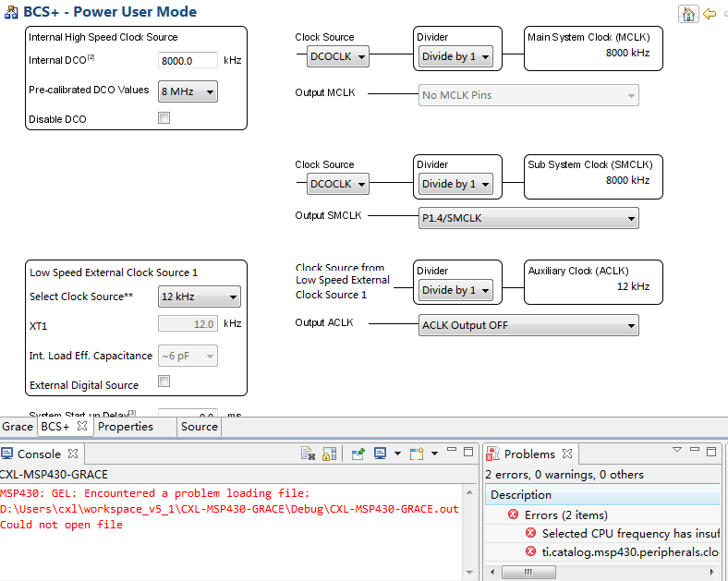Viewport: 728px width, 581px height.
Task: Minimize the Problems view
Action: point(695,450)
